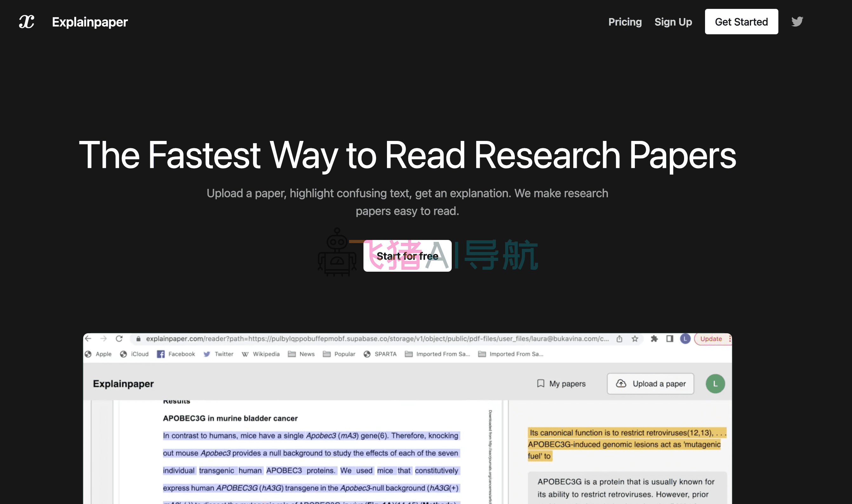Viewport: 852px width, 504px height.
Task: Open Explainpaper home via brand name
Action: 90,22
